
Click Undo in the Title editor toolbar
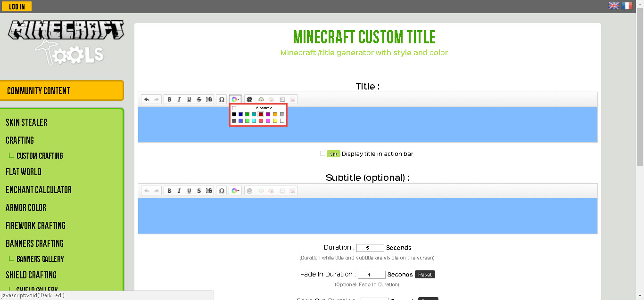[147, 99]
